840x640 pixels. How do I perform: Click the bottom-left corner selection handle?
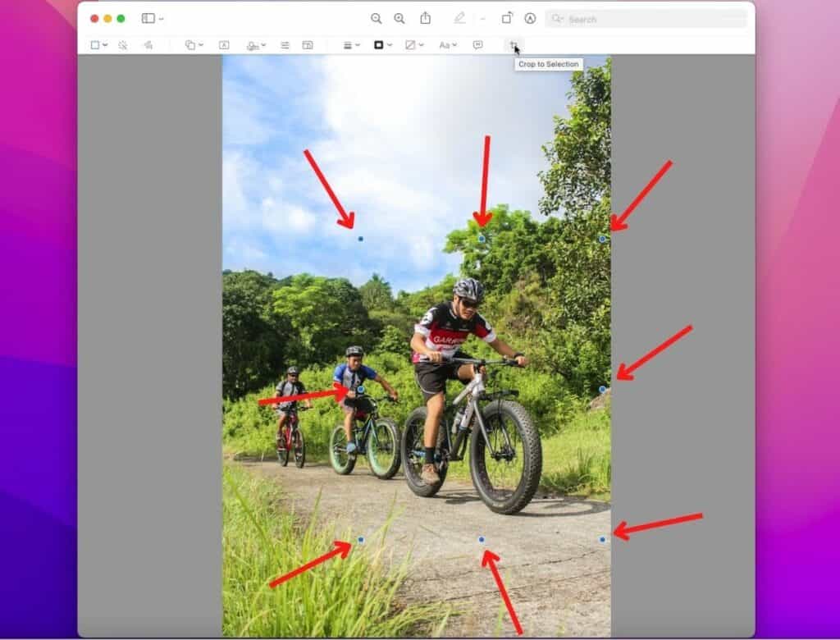pos(361,540)
